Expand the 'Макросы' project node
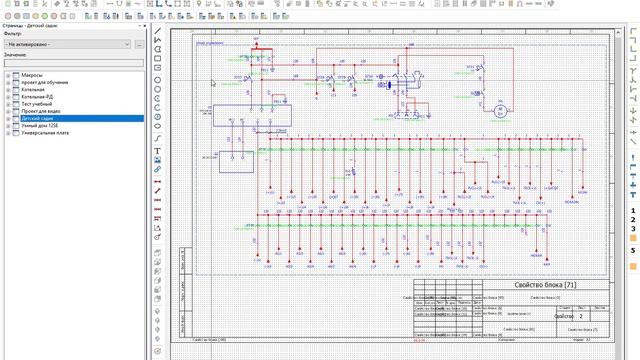This screenshot has height=360, width=640. click(x=8, y=75)
